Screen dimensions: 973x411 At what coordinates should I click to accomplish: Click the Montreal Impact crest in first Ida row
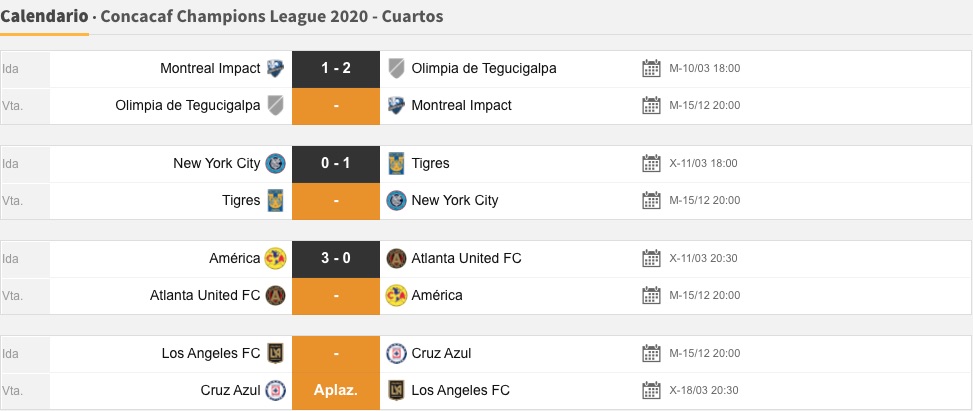[x=275, y=68]
